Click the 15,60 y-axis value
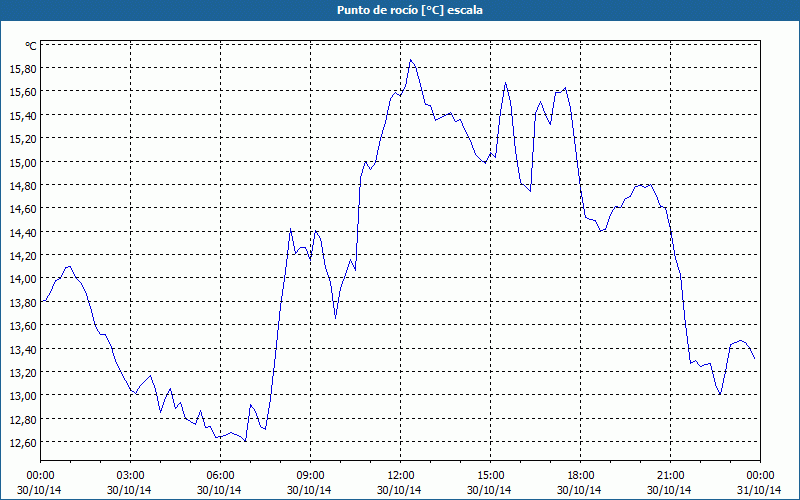Screen dimensions: 800x500 tap(23, 92)
